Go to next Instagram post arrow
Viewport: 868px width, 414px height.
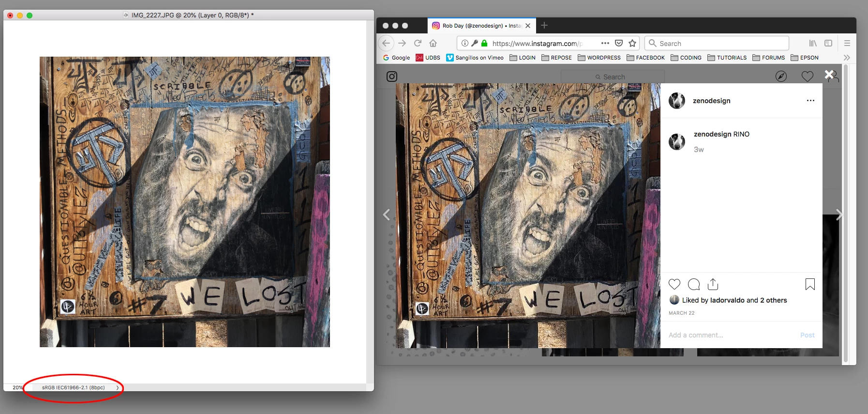coord(839,215)
